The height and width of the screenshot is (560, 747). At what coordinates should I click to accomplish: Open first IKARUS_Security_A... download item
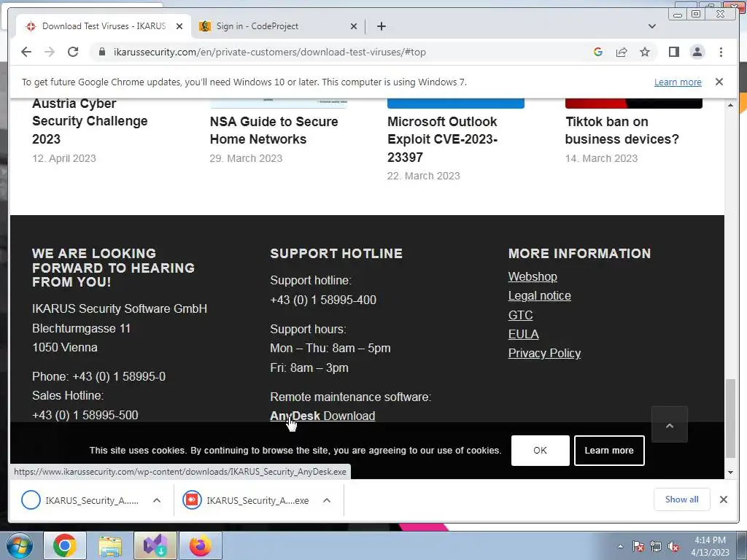tap(80, 500)
